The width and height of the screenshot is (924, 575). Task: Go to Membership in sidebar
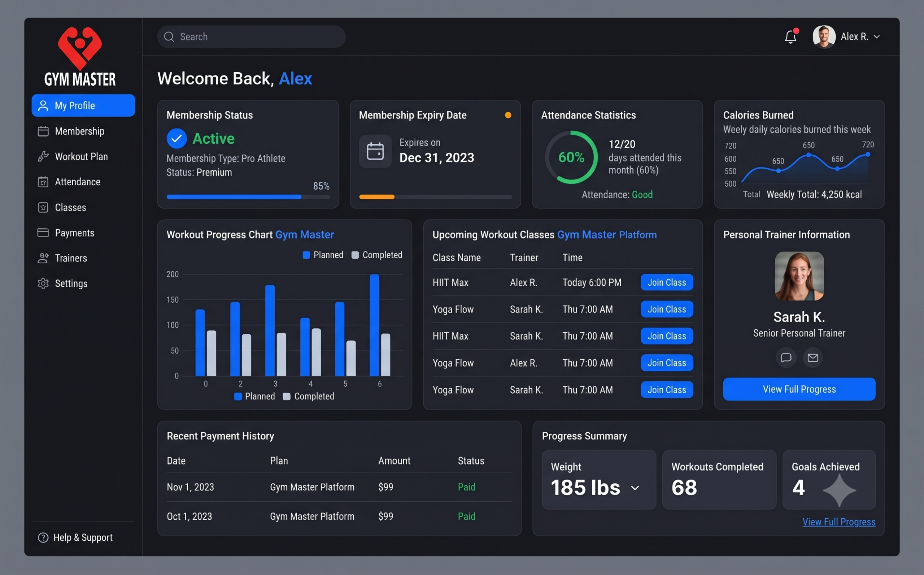click(x=83, y=131)
